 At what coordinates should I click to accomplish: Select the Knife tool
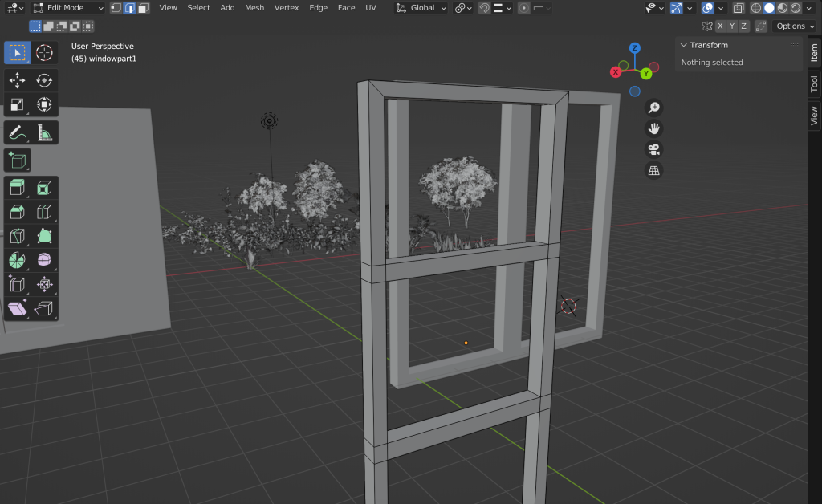click(17, 236)
